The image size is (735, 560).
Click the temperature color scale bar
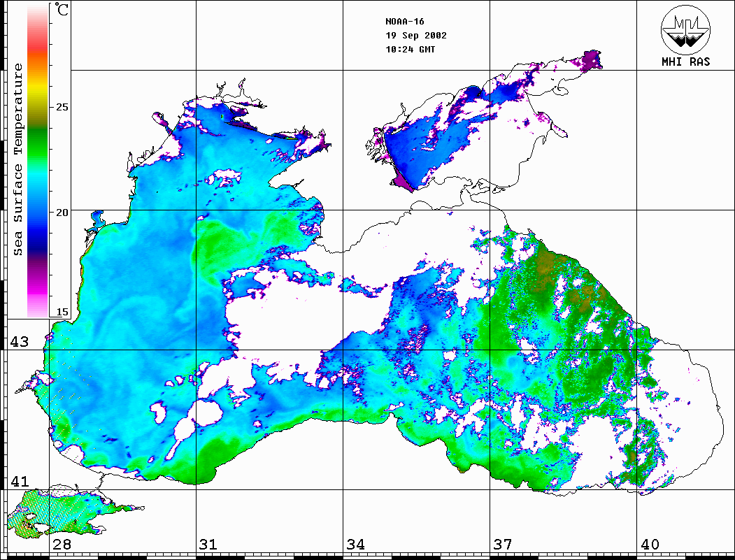38,161
